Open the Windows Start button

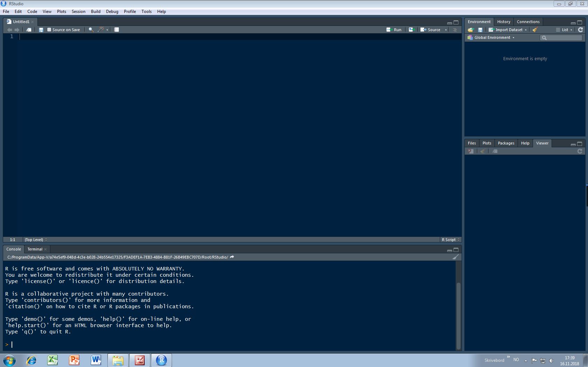9,360
